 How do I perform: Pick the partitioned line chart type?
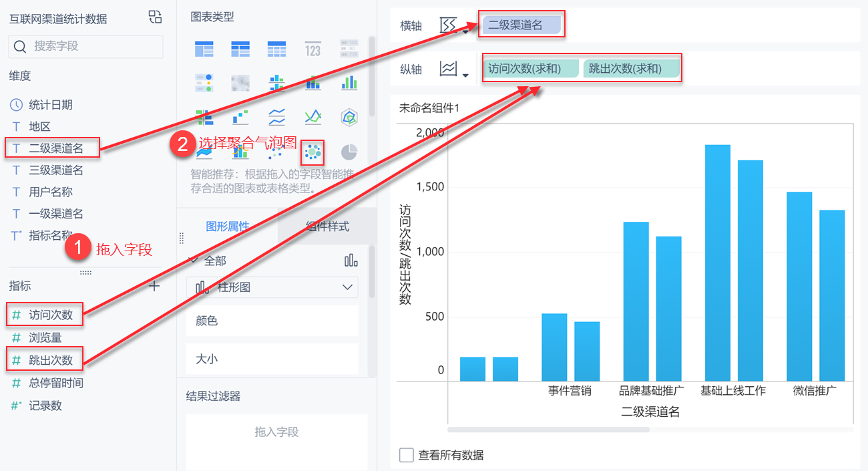point(276,118)
